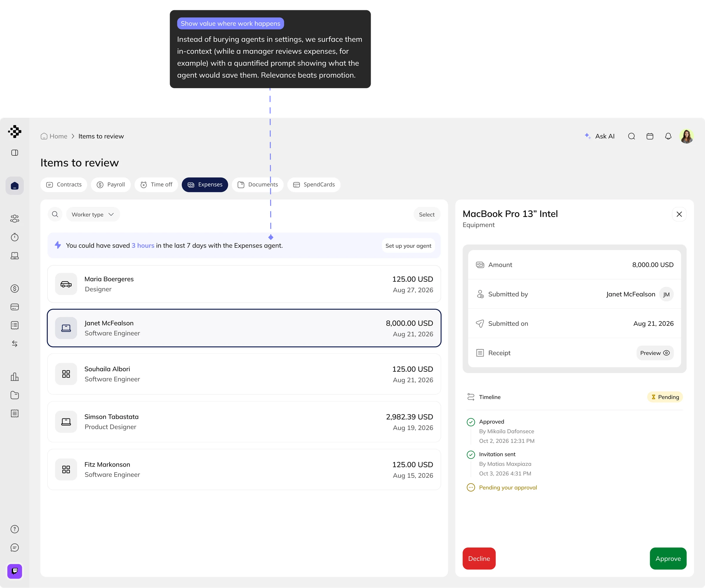This screenshot has width=705, height=588.
Task: Open the calendar icon in the top bar
Action: pyautogui.click(x=650, y=136)
